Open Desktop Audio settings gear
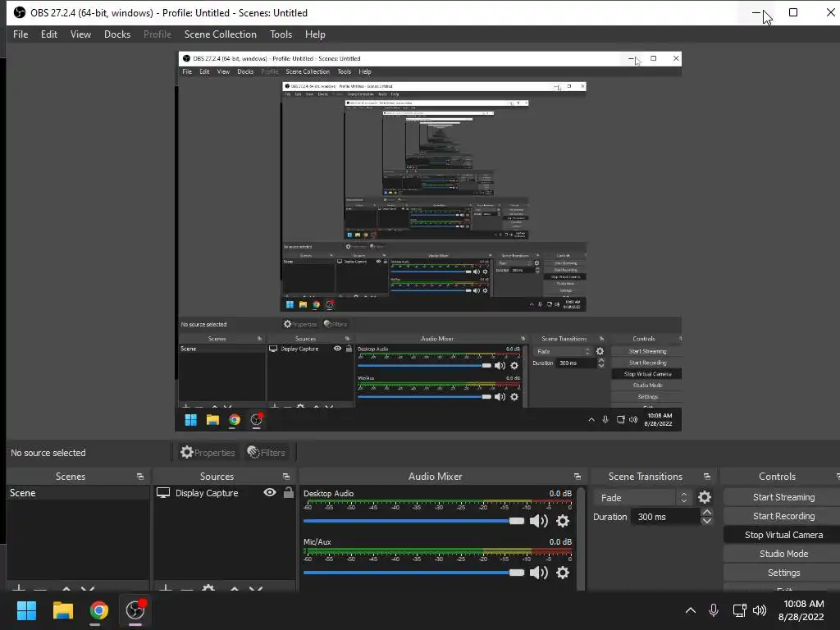The height and width of the screenshot is (630, 840). (563, 521)
